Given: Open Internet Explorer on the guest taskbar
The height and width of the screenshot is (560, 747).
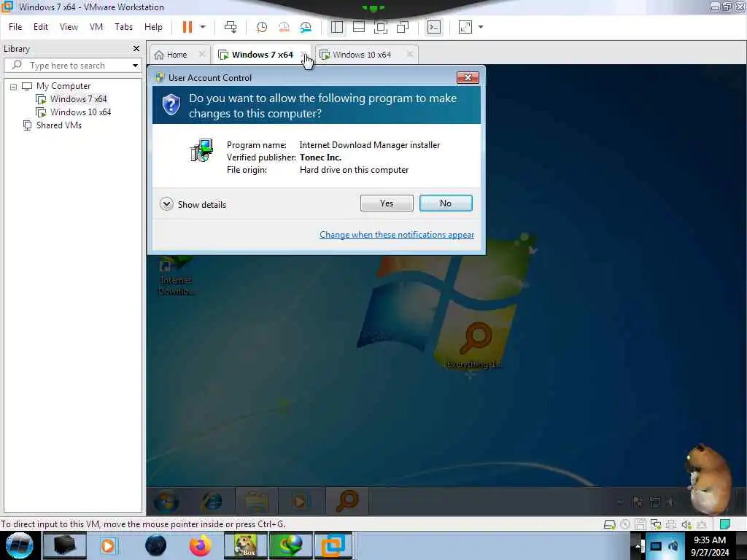Looking at the screenshot, I should coord(212,501).
